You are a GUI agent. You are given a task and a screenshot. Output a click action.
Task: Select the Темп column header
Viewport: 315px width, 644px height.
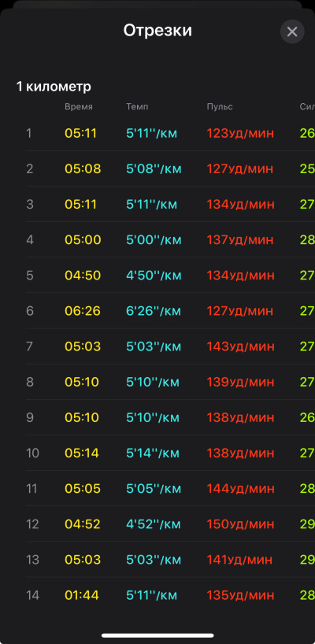tap(137, 107)
